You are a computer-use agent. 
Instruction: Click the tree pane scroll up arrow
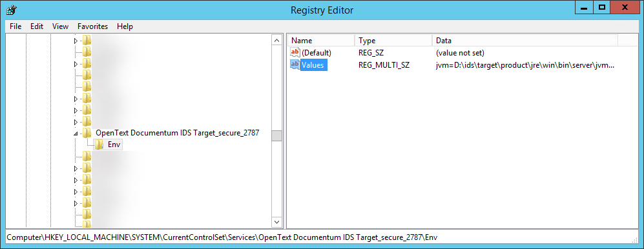[277, 40]
